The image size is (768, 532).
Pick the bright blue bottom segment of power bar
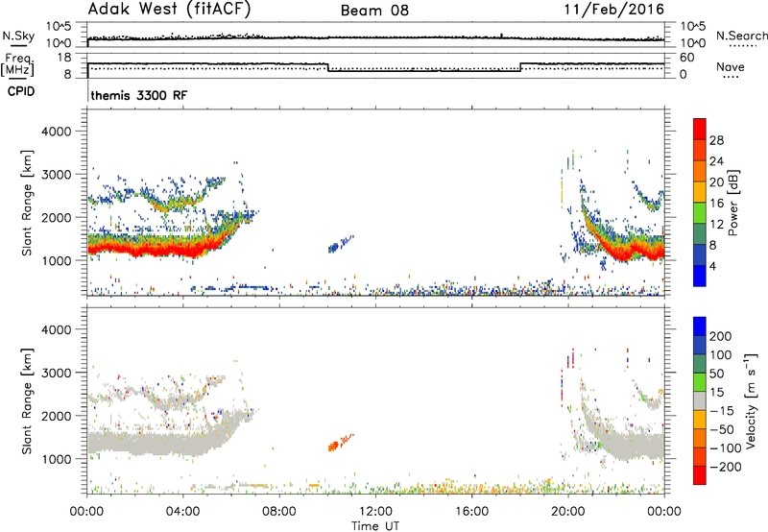pos(700,276)
